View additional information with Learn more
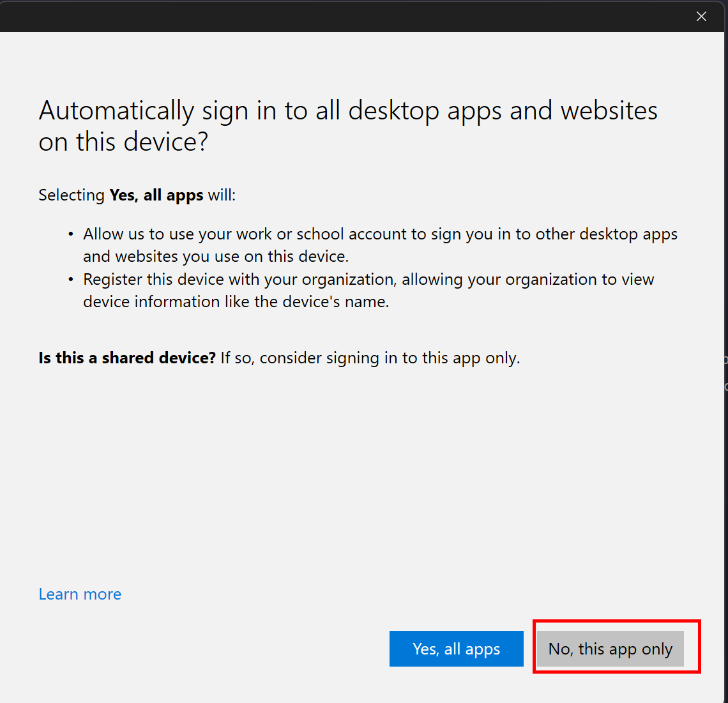Screen dimensions: 728x703 pyautogui.click(x=79, y=594)
